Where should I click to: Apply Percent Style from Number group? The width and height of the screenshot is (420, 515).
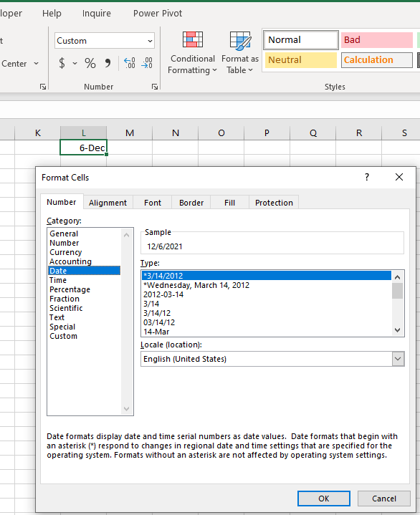[90, 63]
